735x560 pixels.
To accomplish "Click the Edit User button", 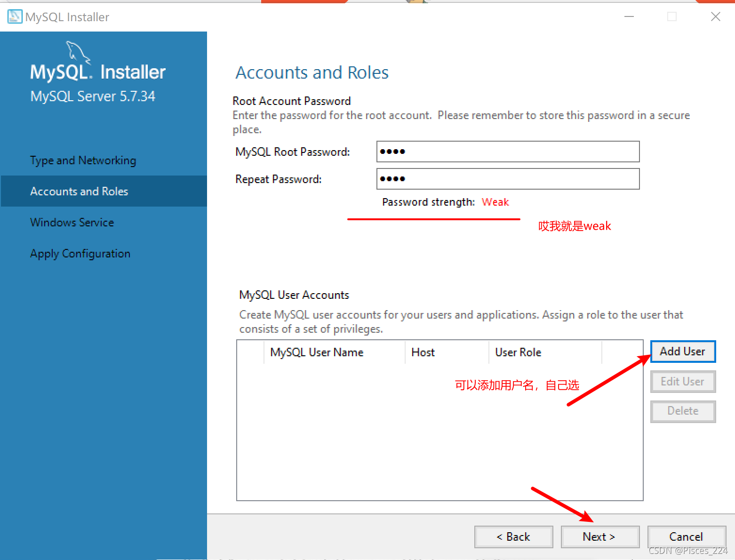I will click(683, 382).
